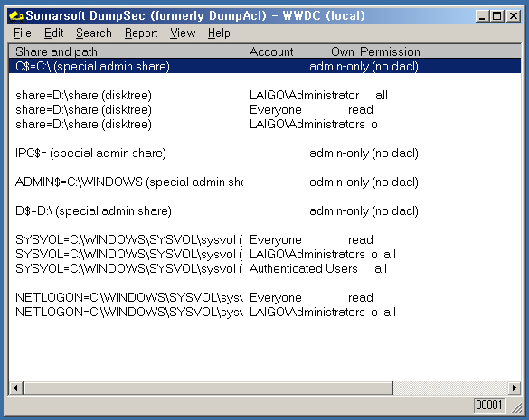
Task: Click the resize grip in status bar
Action: [x=516, y=407]
